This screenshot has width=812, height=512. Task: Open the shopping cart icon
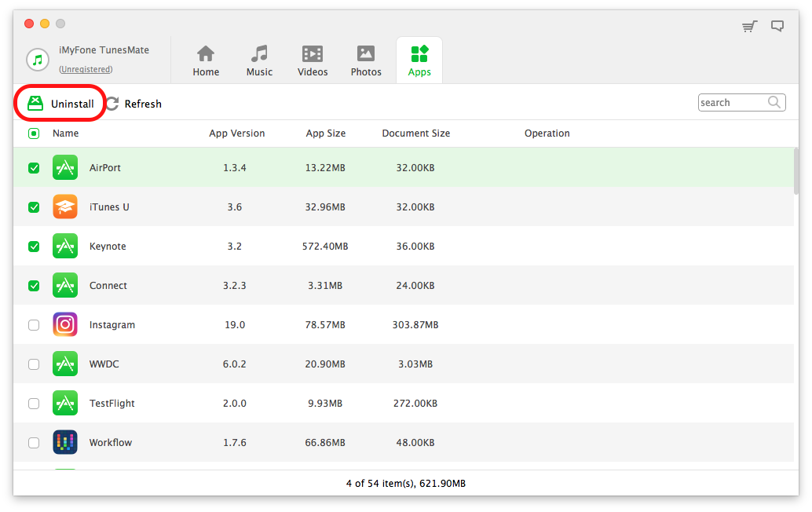point(749,27)
